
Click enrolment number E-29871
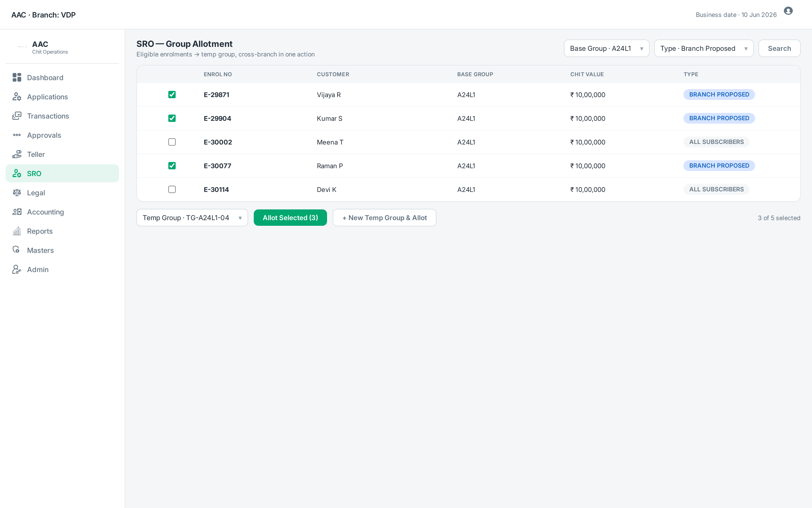[x=217, y=95]
